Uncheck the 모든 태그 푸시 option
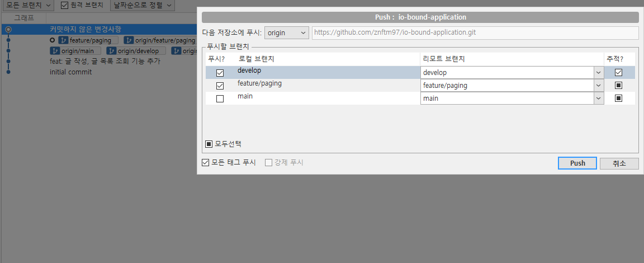The height and width of the screenshot is (263, 644). point(206,163)
